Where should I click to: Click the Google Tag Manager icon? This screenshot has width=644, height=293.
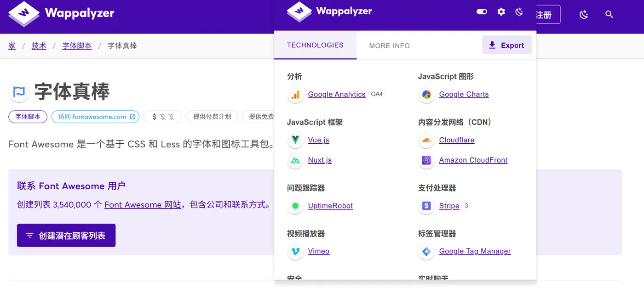click(426, 251)
